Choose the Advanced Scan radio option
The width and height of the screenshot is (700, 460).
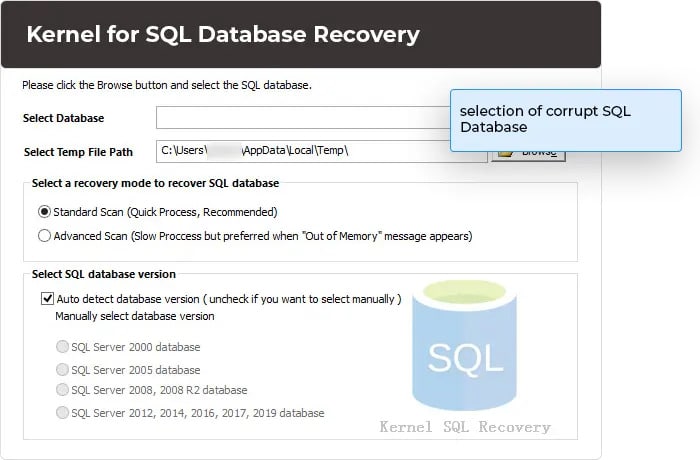point(44,236)
